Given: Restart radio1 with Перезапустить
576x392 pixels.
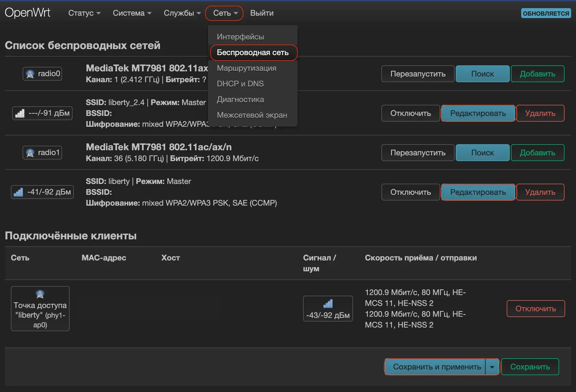Looking at the screenshot, I should 418,153.
